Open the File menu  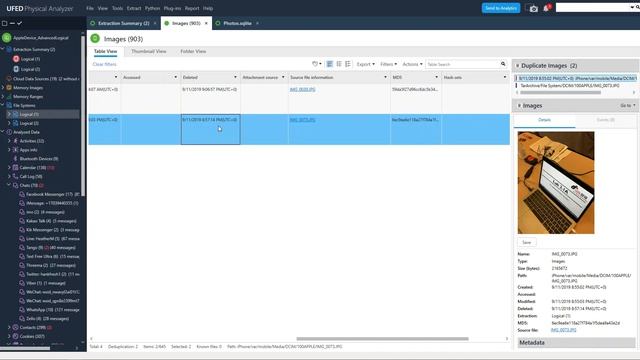pos(90,8)
